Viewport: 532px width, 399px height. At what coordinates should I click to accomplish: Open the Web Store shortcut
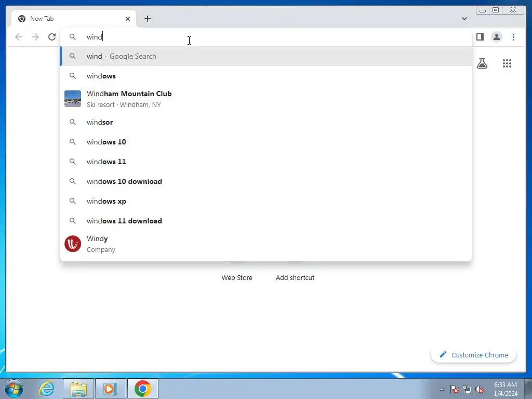[x=237, y=277]
